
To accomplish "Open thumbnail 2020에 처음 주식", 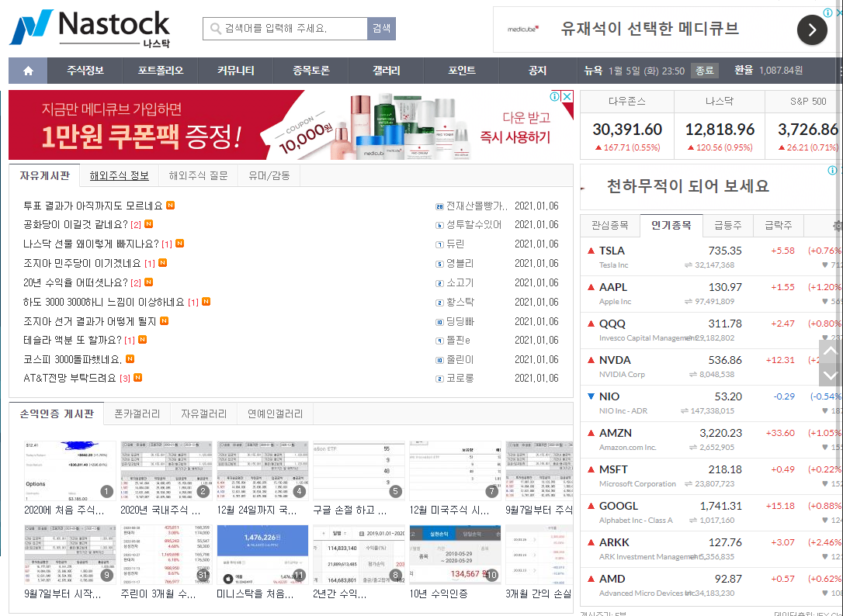I will pos(70,471).
